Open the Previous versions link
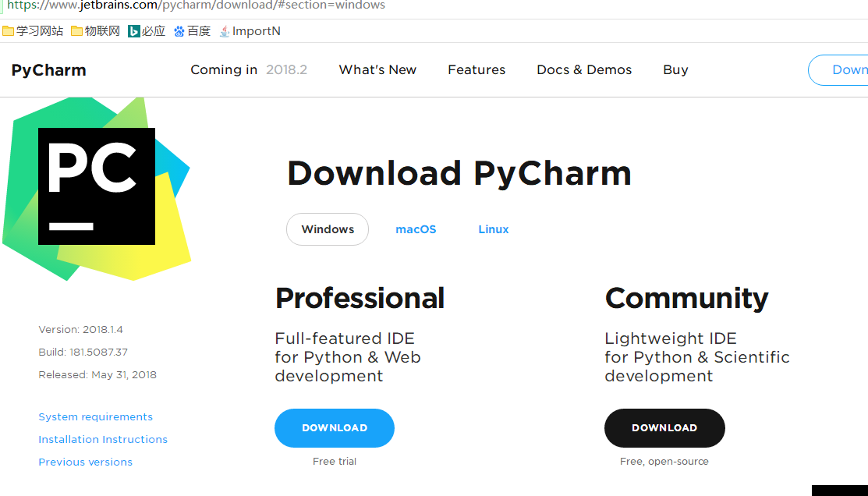This screenshot has width=868, height=496. (x=85, y=462)
